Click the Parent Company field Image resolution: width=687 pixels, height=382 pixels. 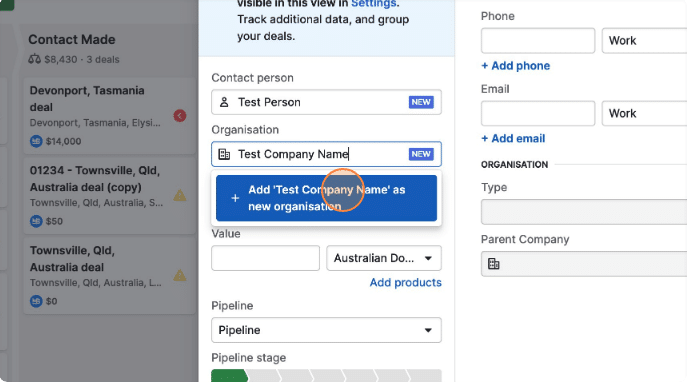click(584, 264)
